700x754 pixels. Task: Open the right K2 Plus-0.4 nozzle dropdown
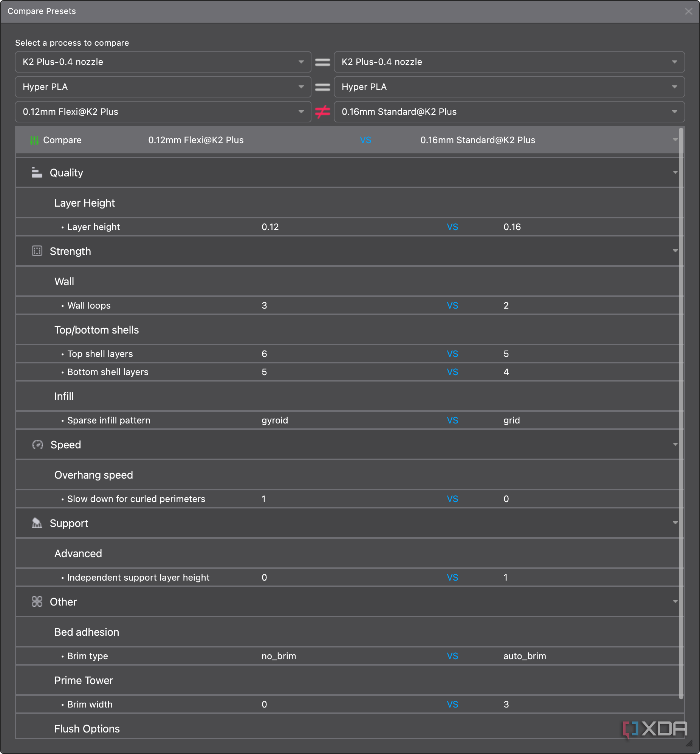coord(509,62)
